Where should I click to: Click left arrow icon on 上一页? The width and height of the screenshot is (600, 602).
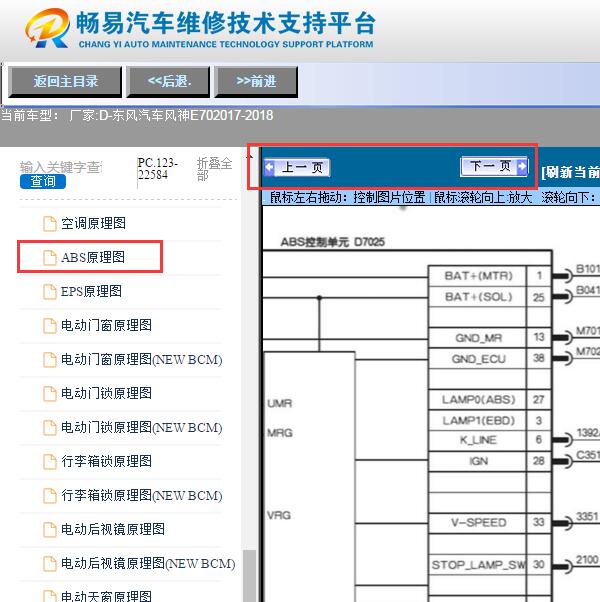(269, 167)
